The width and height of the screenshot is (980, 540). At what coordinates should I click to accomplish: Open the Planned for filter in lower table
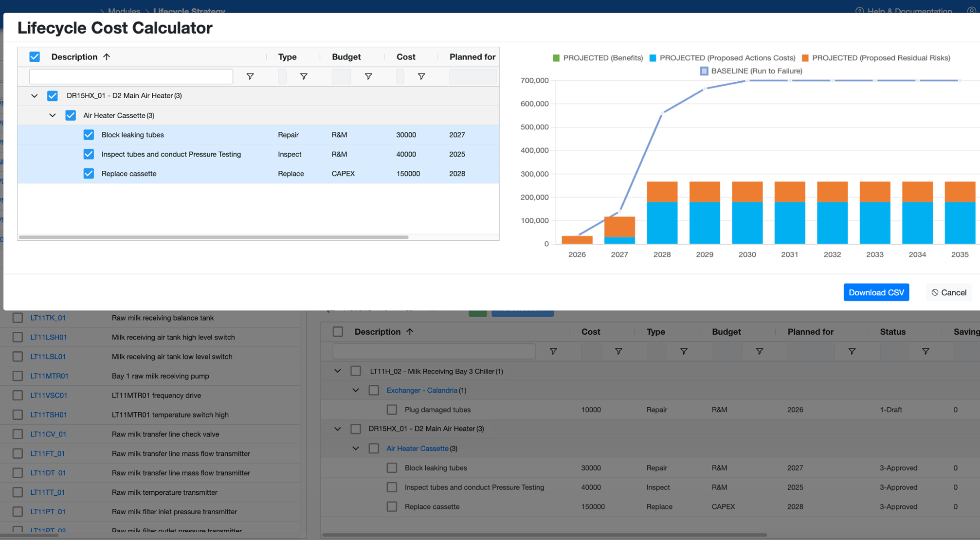(x=852, y=351)
